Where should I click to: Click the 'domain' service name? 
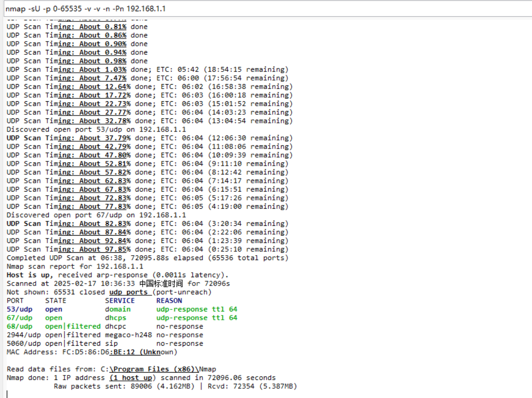pyautogui.click(x=118, y=310)
